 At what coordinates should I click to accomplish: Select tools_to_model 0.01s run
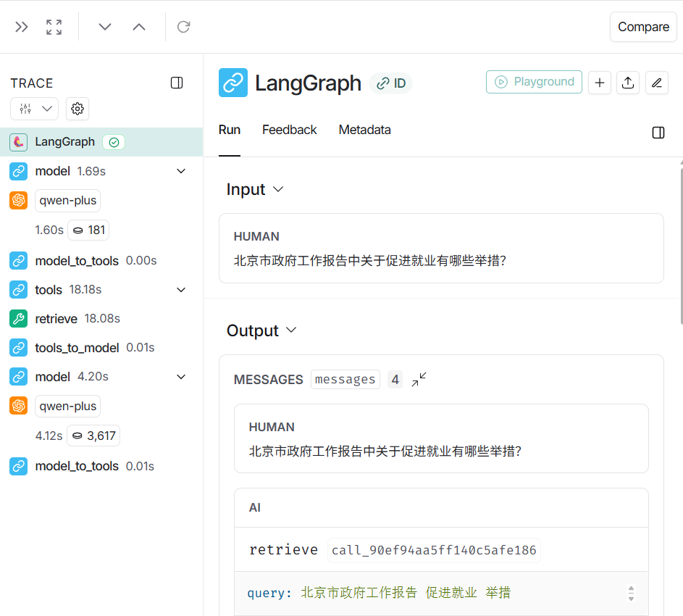coord(101,348)
